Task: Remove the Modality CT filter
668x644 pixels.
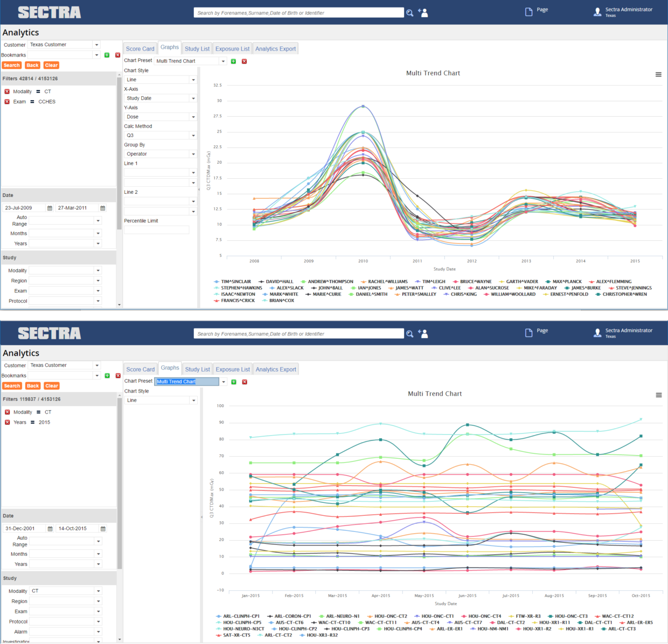Action: 7,92
